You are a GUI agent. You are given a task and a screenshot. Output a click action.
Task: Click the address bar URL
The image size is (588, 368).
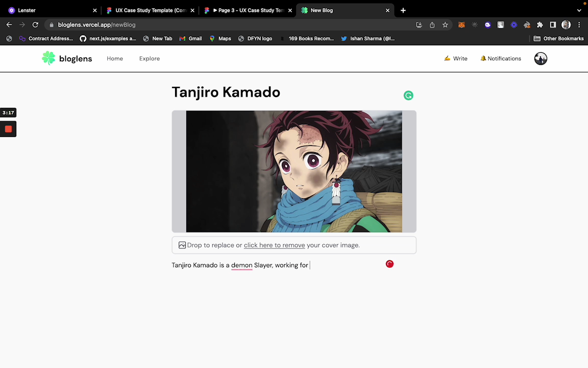(x=97, y=25)
